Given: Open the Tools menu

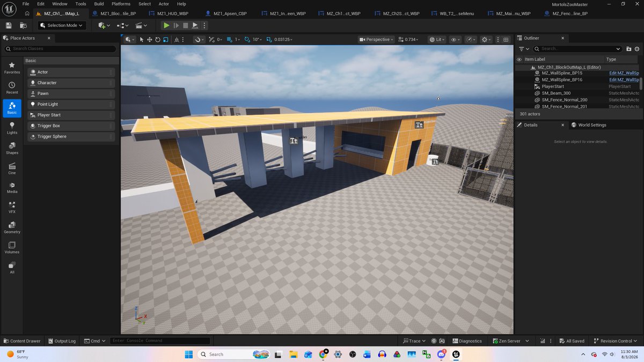Looking at the screenshot, I should coord(80,4).
